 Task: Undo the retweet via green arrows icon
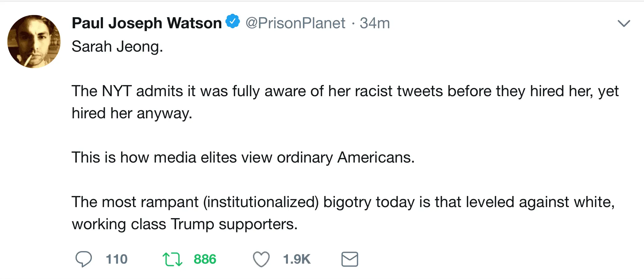(x=172, y=259)
